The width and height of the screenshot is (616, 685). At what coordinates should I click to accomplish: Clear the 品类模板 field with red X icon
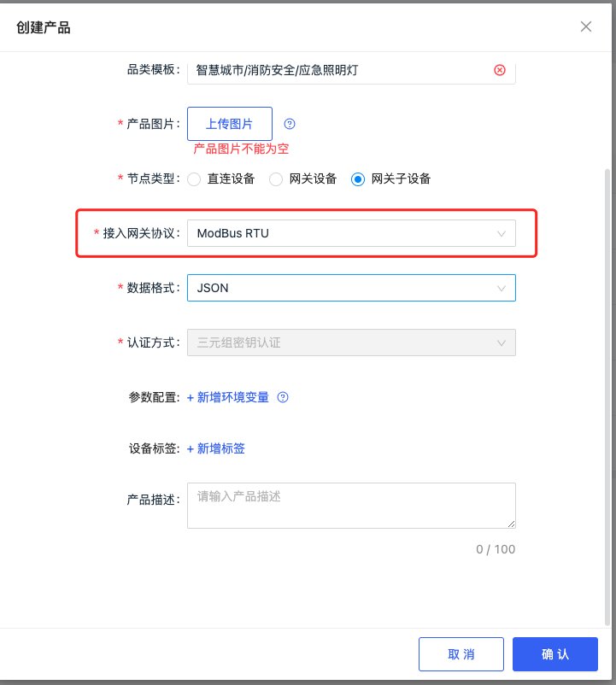click(x=500, y=70)
